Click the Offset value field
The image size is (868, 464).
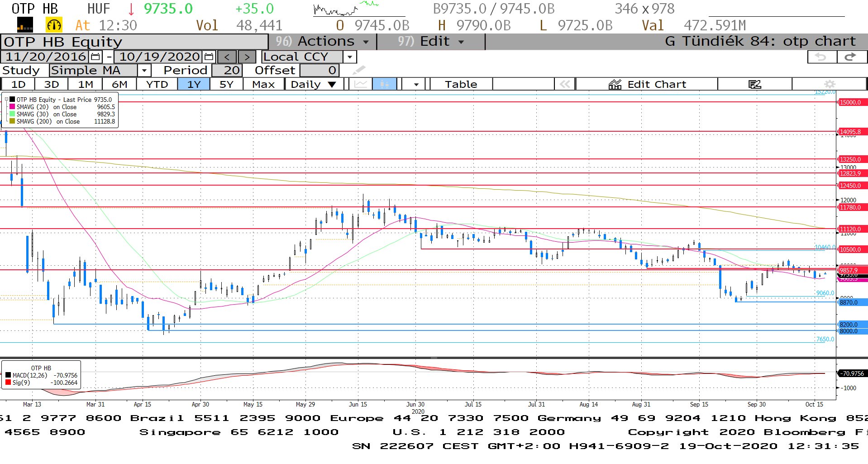[x=320, y=71]
